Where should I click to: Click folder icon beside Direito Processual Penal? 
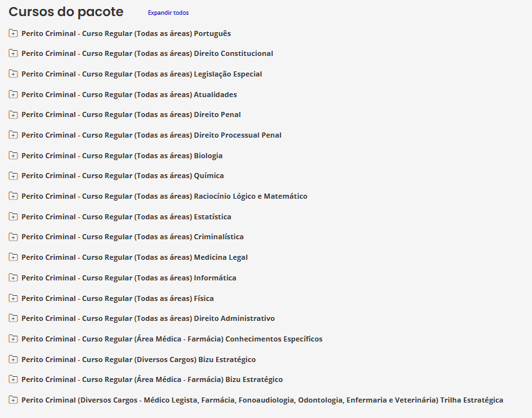point(13,135)
